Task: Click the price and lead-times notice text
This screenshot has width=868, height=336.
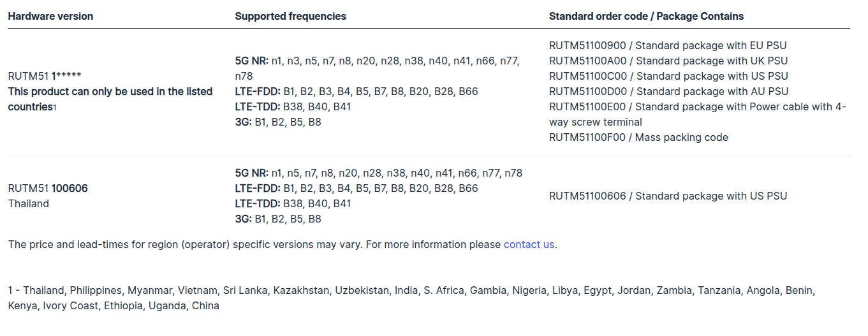Action: pyautogui.click(x=255, y=244)
